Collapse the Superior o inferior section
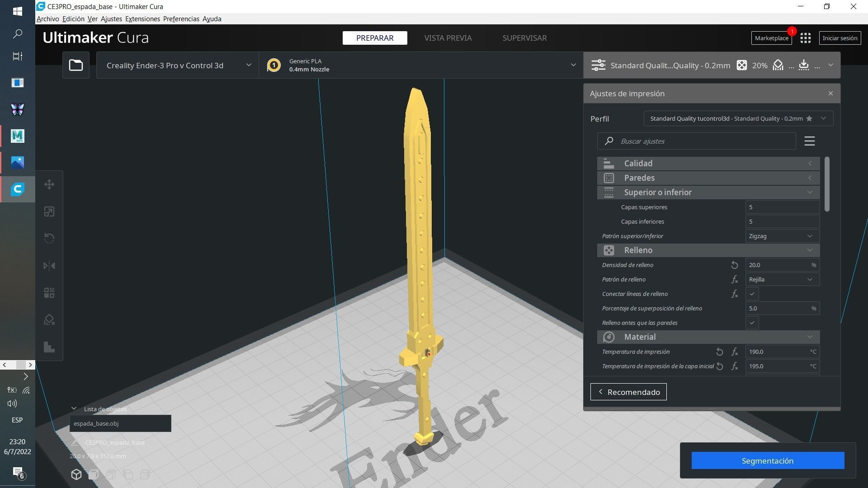 click(x=708, y=192)
